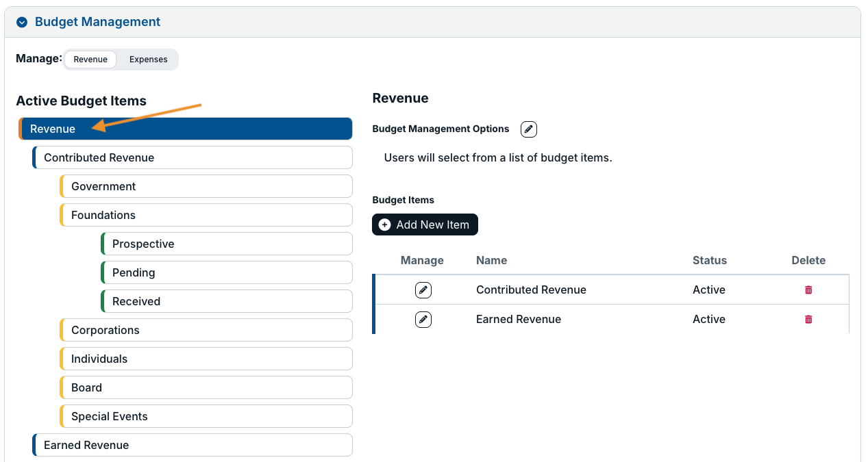The width and height of the screenshot is (868, 462).
Task: Select the Individuals tree item
Action: [x=206, y=359]
